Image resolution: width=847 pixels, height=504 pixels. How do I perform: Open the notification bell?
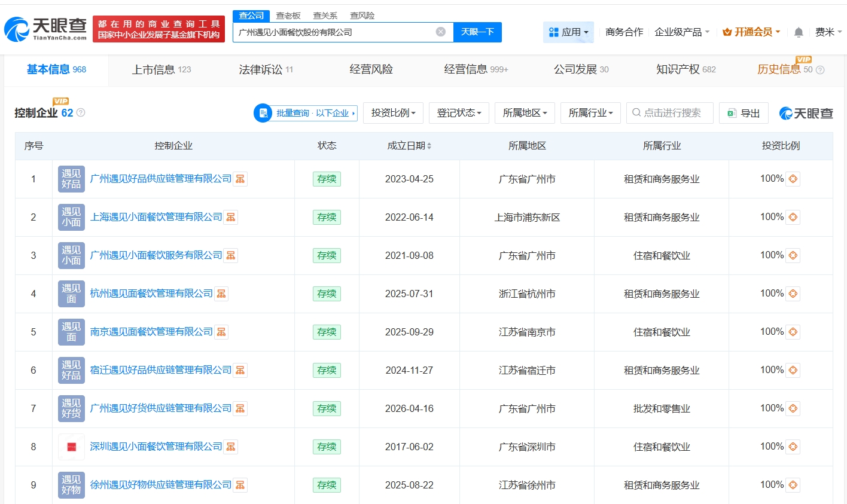tap(799, 32)
